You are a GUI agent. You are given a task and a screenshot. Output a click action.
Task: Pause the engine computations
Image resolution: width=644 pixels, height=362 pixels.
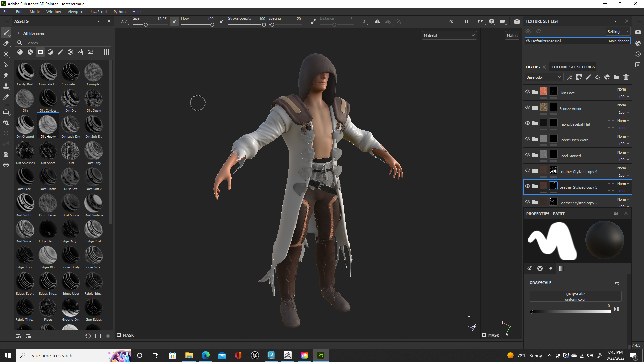click(x=466, y=21)
